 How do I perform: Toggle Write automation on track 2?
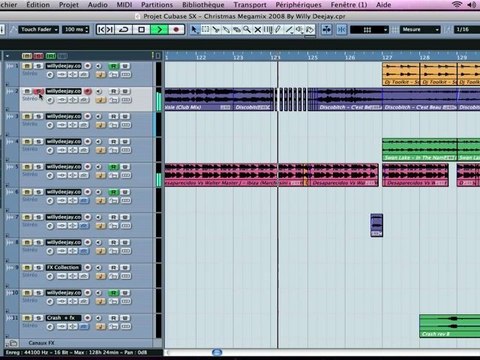125,91
